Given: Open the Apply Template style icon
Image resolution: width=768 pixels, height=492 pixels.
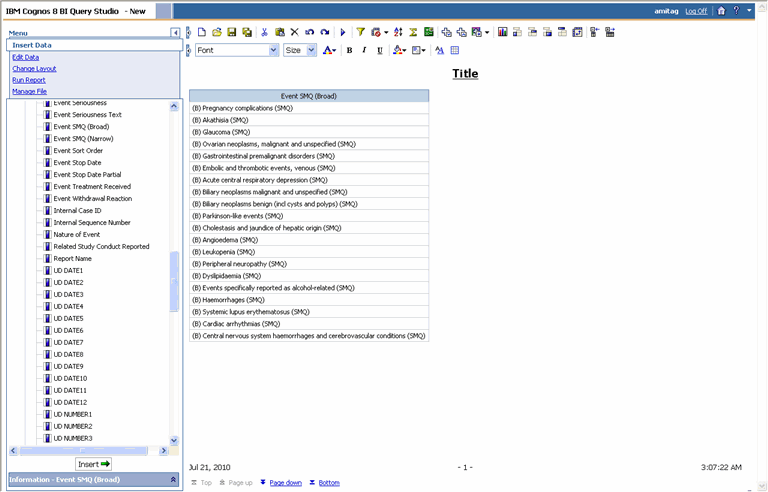Looking at the screenshot, I should point(439,50).
